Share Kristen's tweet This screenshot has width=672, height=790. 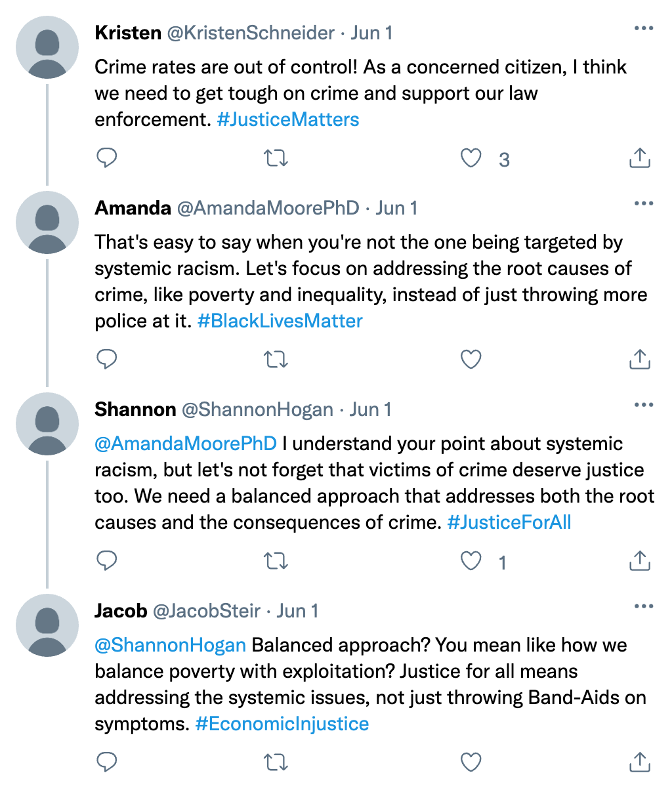[639, 158]
